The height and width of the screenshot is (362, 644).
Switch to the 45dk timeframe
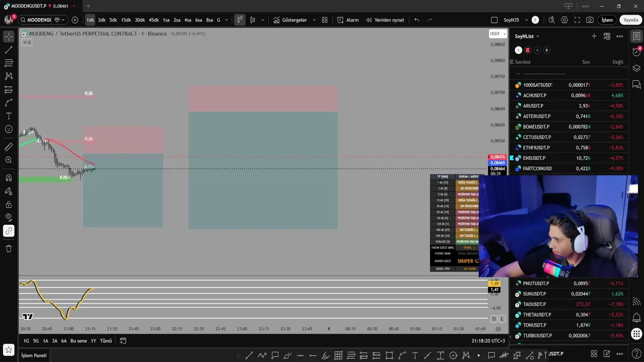153,20
